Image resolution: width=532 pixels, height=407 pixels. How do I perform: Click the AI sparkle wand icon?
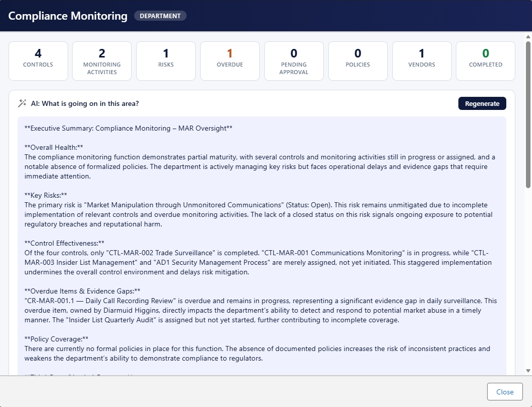pos(22,103)
